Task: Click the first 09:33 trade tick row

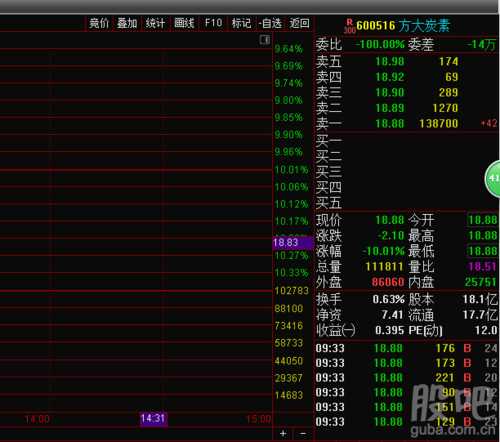Action: 406,348
